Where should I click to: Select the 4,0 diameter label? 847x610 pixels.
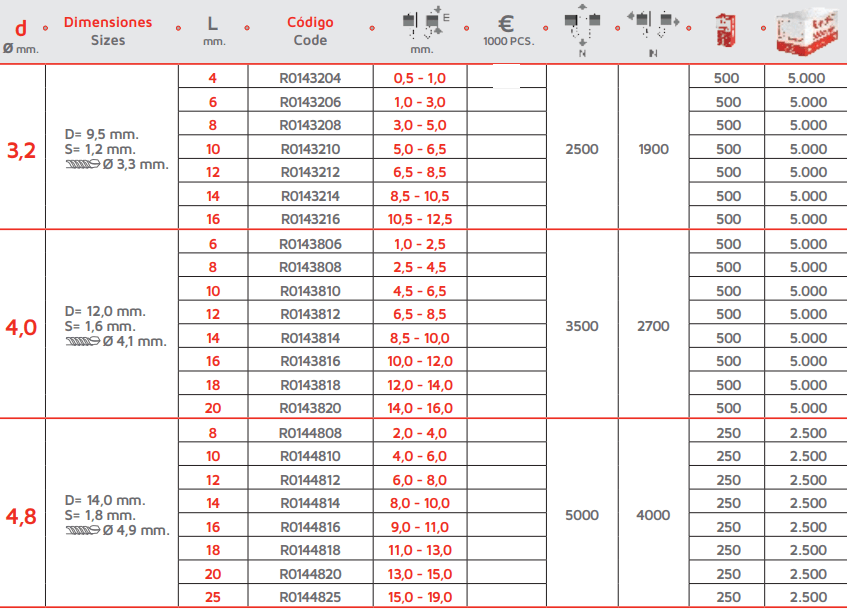pos(21,327)
